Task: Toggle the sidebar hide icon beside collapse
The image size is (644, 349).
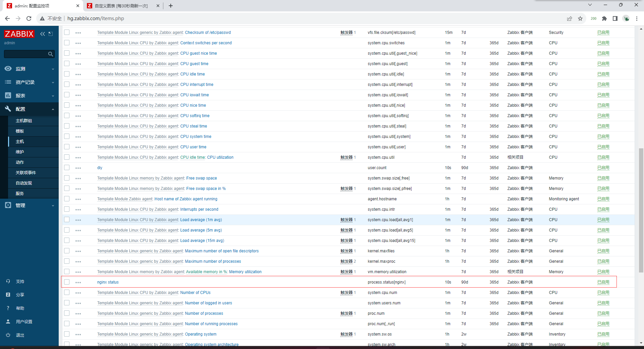Action: point(51,34)
